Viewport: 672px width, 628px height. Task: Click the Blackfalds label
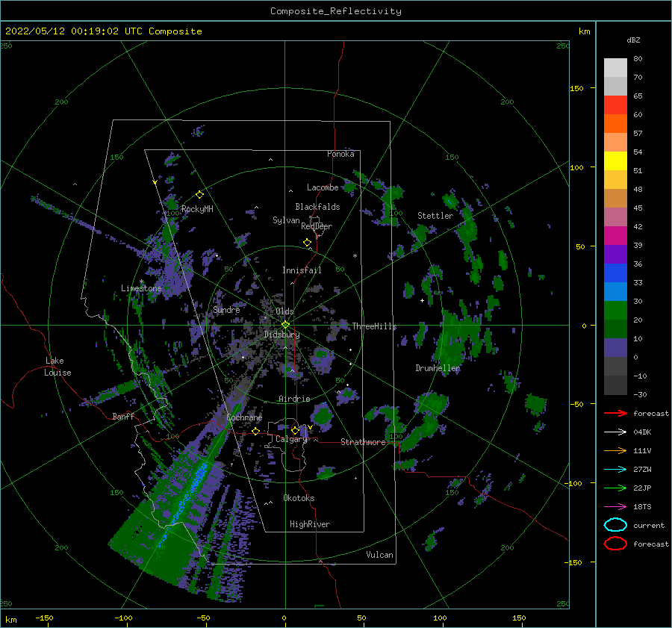click(317, 207)
